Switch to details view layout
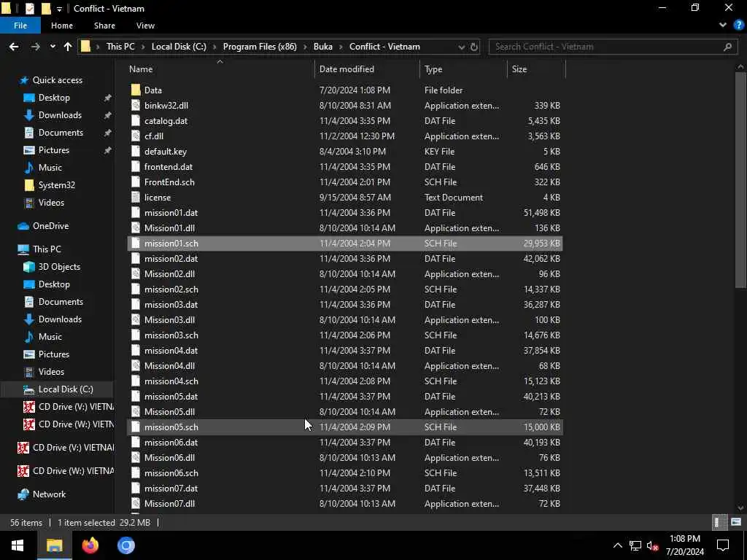 718,522
